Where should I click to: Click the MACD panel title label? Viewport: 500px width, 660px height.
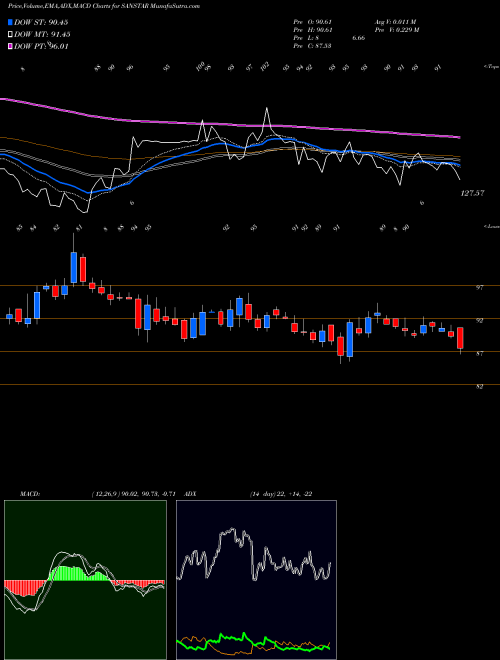[30, 494]
